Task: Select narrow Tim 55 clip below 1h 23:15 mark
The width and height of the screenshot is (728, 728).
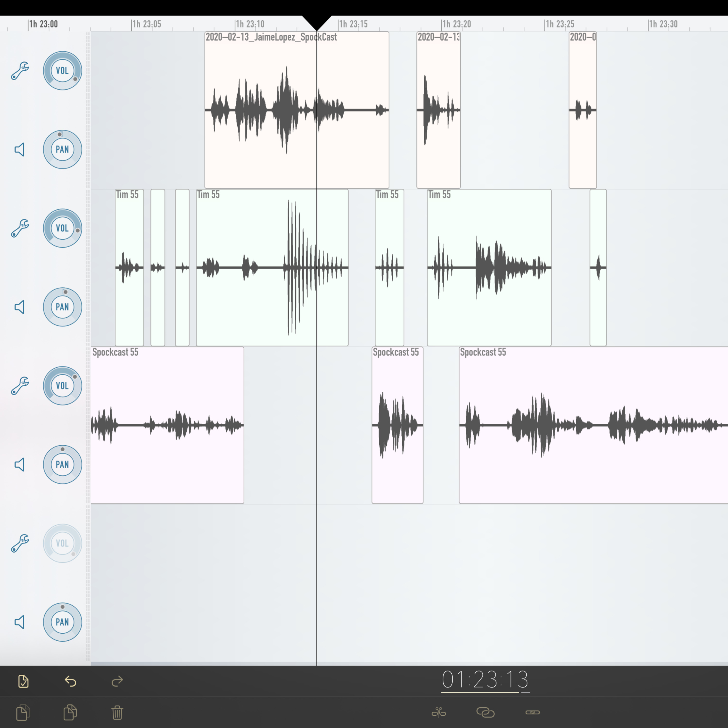Action: (x=389, y=267)
